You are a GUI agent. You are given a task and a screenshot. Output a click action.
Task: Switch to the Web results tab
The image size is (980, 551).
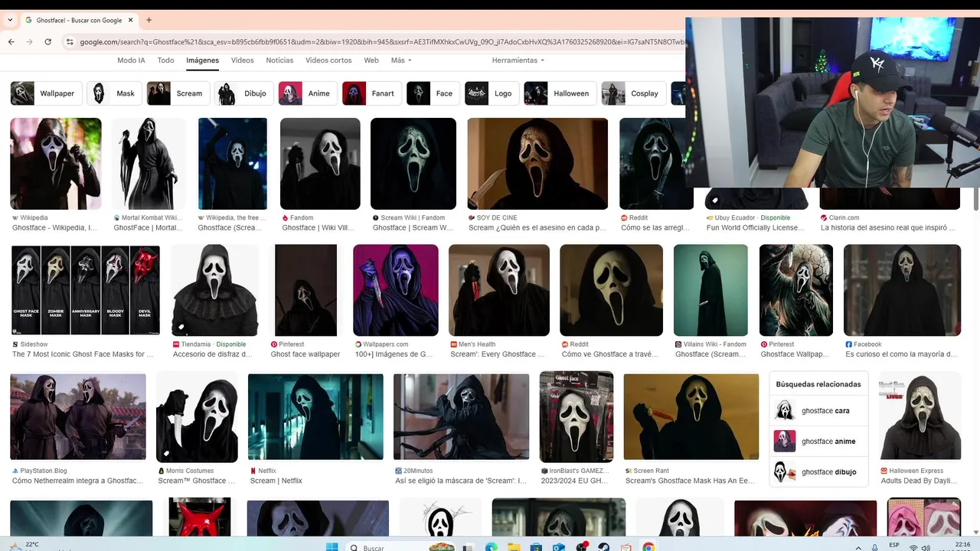(x=371, y=60)
